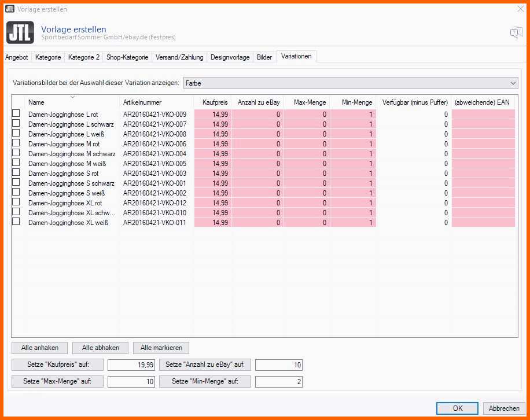The image size is (530, 420).
Task: Check the Damen-Jogginghose L rot checkbox
Action: (16, 114)
